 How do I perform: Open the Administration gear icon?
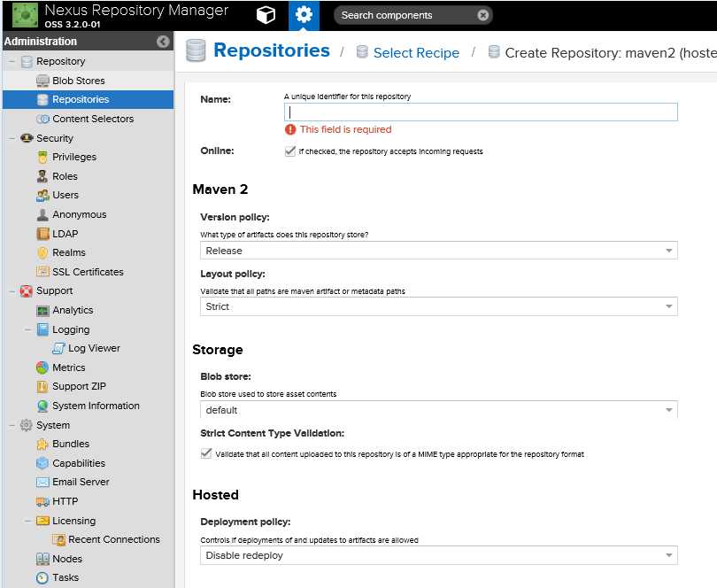coord(305,15)
